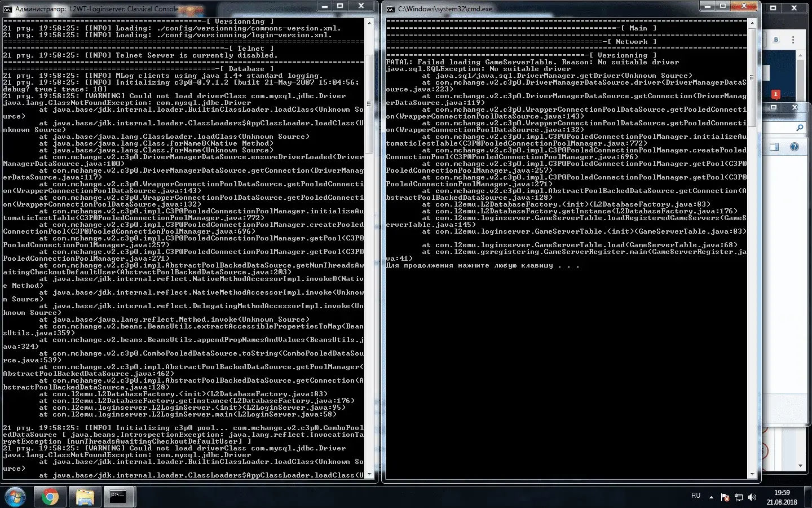This screenshot has width=812, height=508.
Task: Open the Action Center flag icon in the tray
Action: tap(725, 497)
